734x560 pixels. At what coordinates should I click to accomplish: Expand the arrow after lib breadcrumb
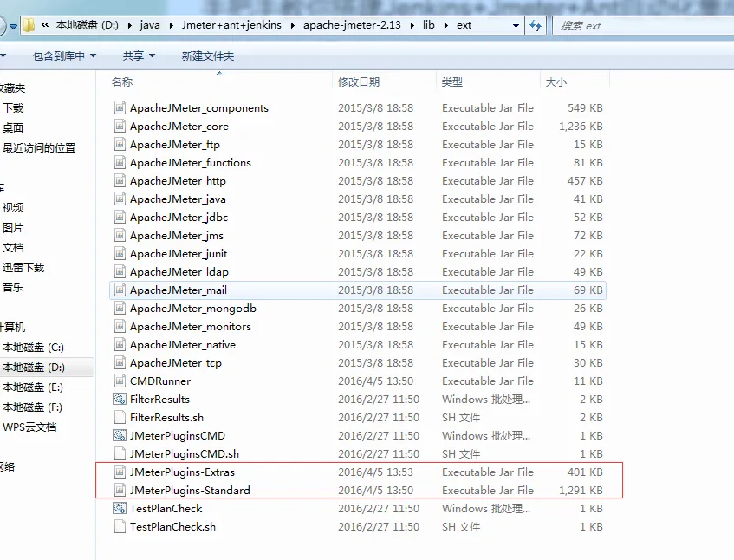[x=445, y=25]
